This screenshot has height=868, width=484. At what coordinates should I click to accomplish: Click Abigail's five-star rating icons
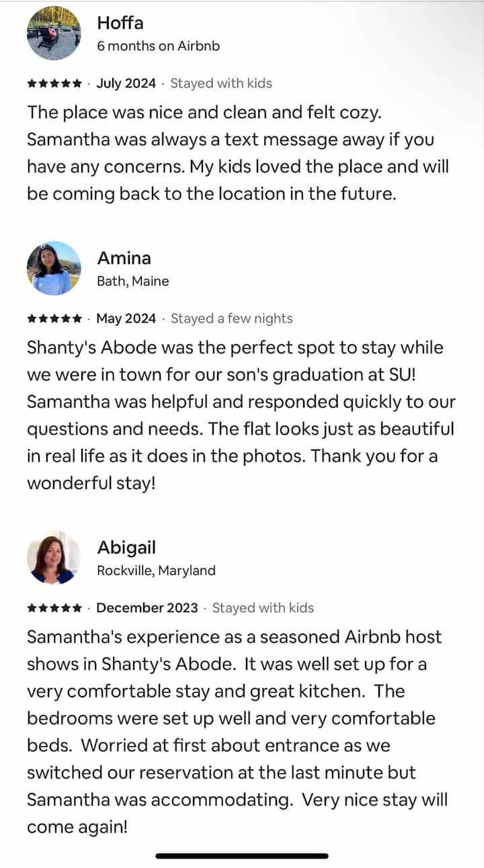tap(54, 609)
